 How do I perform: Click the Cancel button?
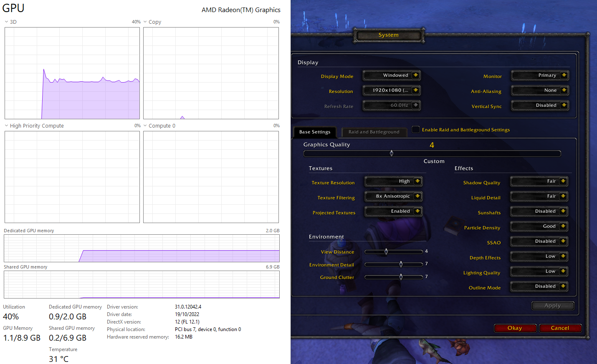(x=560, y=328)
